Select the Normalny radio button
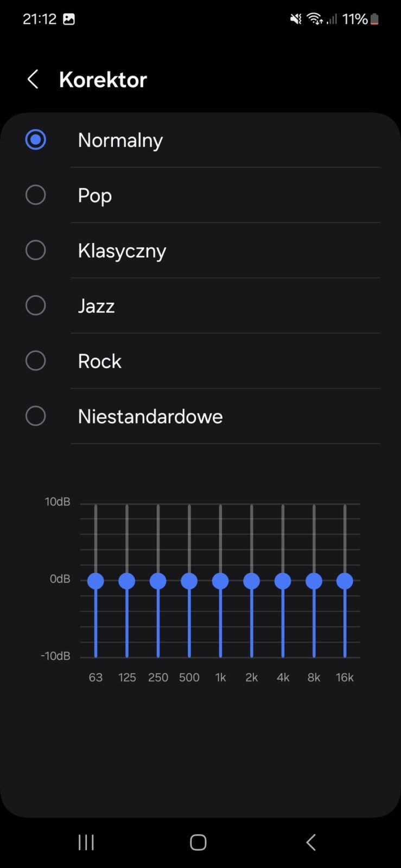The height and width of the screenshot is (868, 401). tap(36, 140)
